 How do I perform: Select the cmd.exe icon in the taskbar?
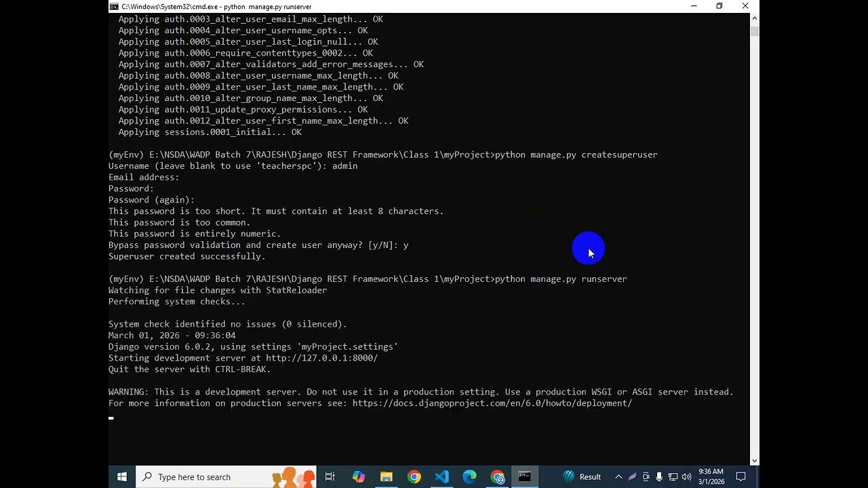[525, 476]
